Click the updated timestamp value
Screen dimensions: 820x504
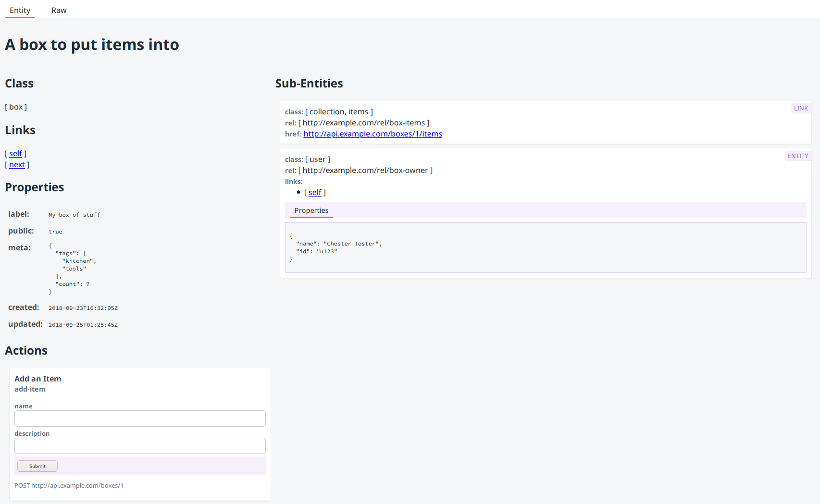tap(83, 325)
